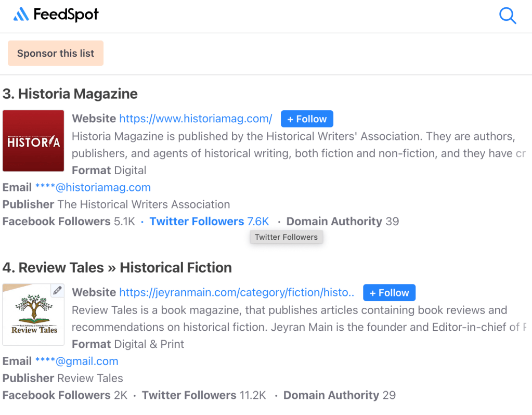Follow Historia Magazine

coord(307,119)
